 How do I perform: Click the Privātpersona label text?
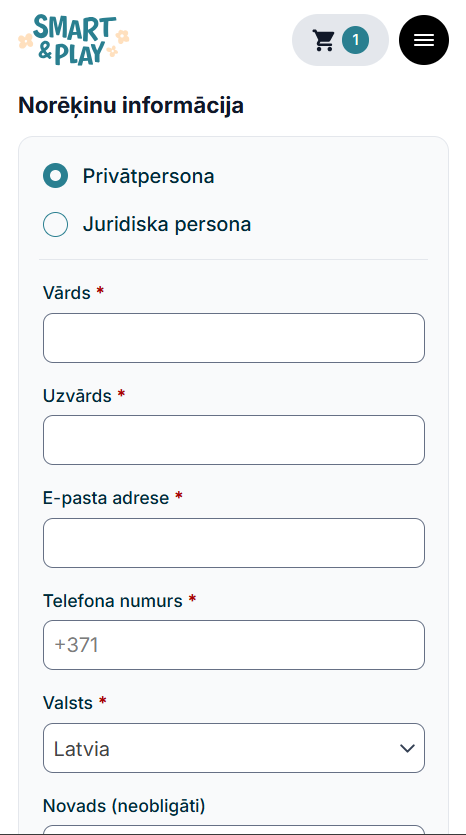[149, 176]
